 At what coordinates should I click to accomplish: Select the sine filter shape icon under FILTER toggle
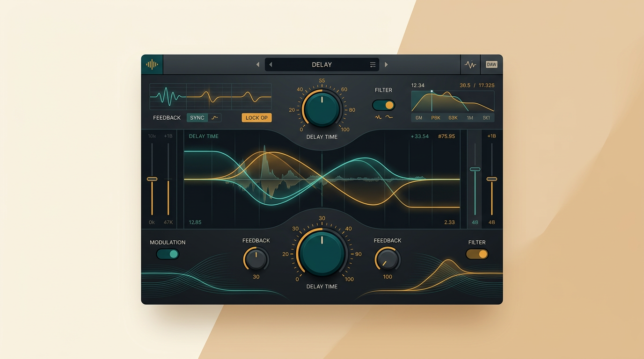point(389,117)
